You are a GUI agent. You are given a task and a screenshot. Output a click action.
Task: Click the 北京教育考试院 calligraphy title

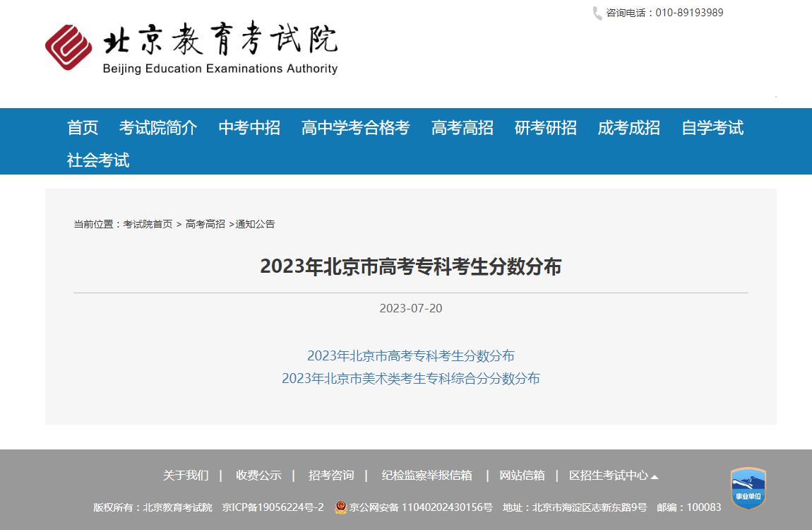point(220,38)
